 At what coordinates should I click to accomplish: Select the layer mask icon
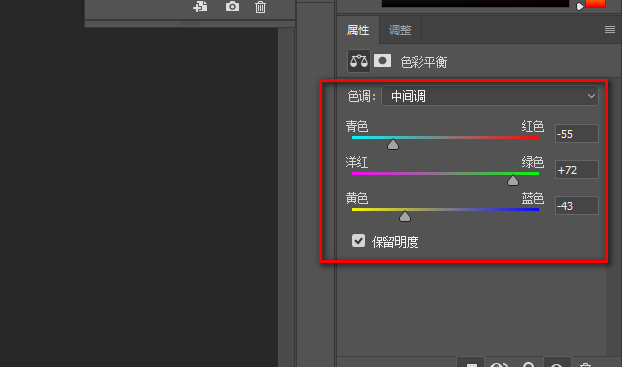[382, 61]
